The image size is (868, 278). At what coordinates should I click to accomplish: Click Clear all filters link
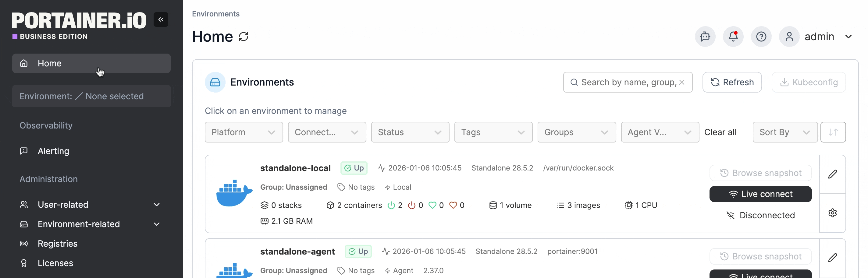(x=720, y=132)
